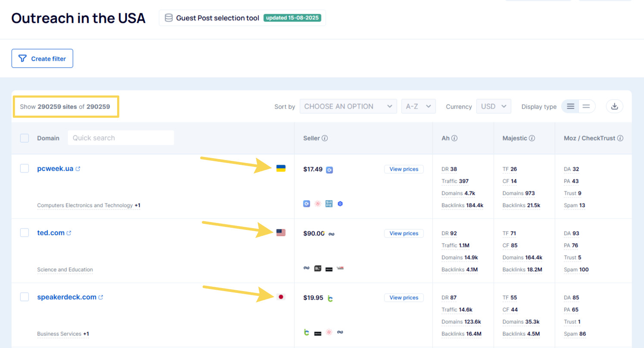Switch to detailed list display type
This screenshot has width=644, height=348.
click(570, 107)
